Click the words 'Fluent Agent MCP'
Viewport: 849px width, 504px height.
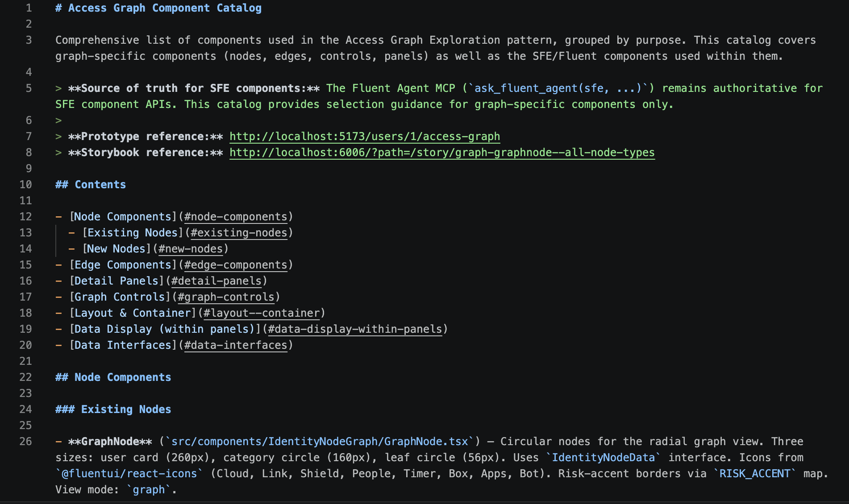point(404,88)
